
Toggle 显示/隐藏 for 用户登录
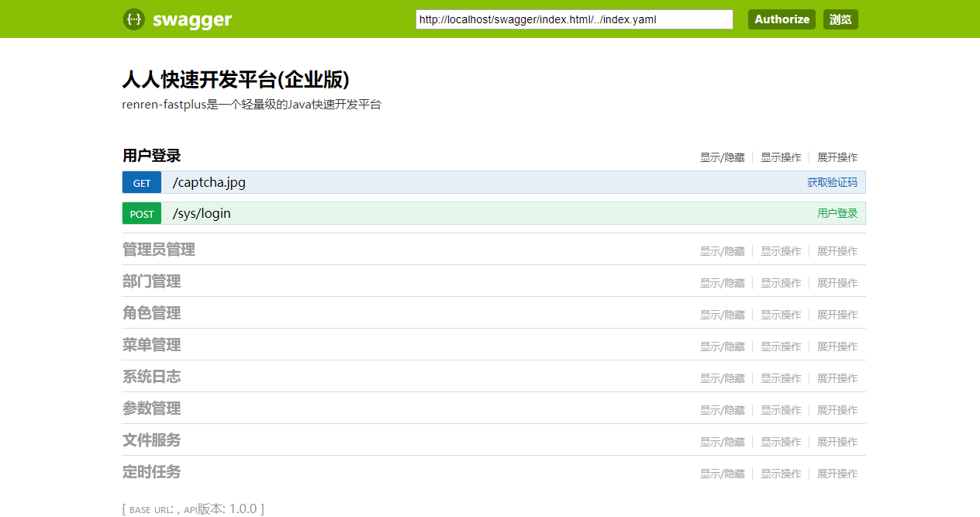[x=722, y=157]
